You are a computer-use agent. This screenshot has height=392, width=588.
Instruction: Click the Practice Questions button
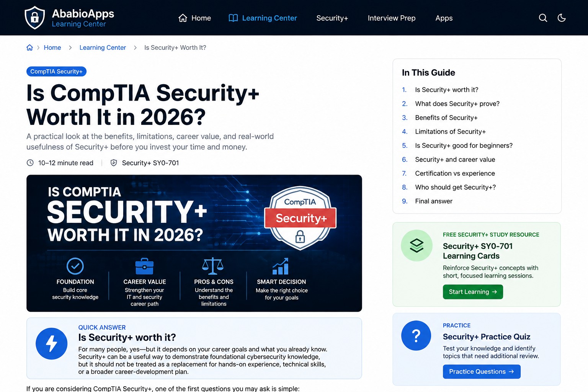tap(482, 372)
